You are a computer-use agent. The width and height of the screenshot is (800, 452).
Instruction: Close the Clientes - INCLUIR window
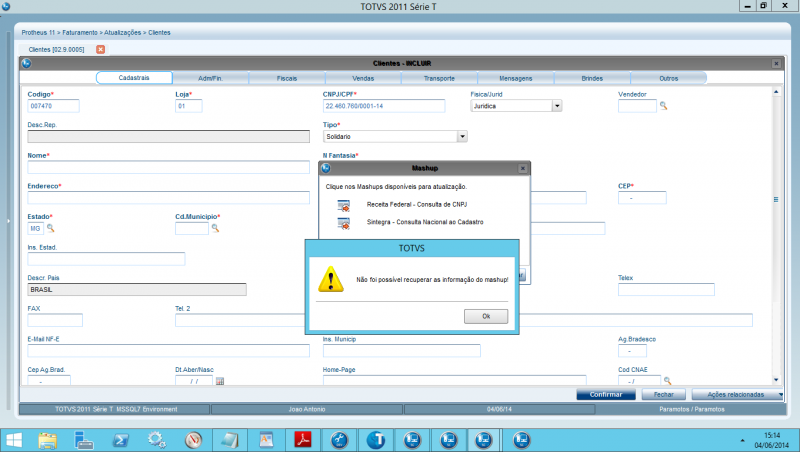[x=776, y=63]
